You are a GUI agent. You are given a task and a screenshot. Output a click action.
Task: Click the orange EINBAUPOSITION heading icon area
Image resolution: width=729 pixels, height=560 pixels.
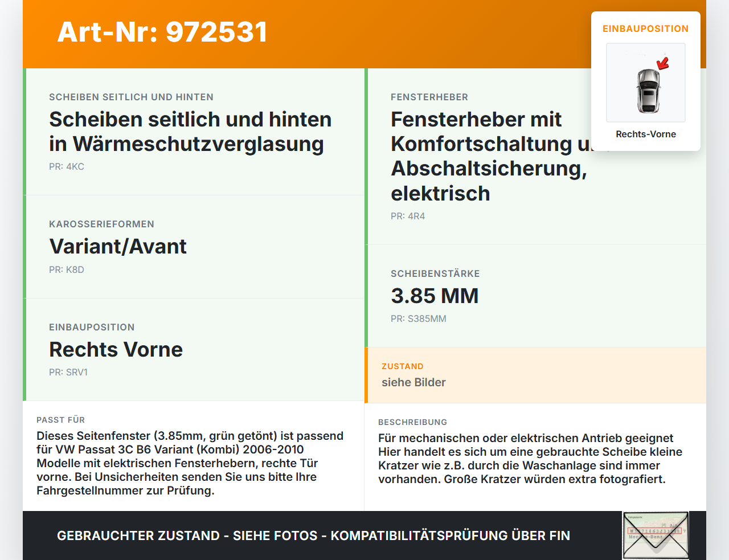click(x=645, y=28)
